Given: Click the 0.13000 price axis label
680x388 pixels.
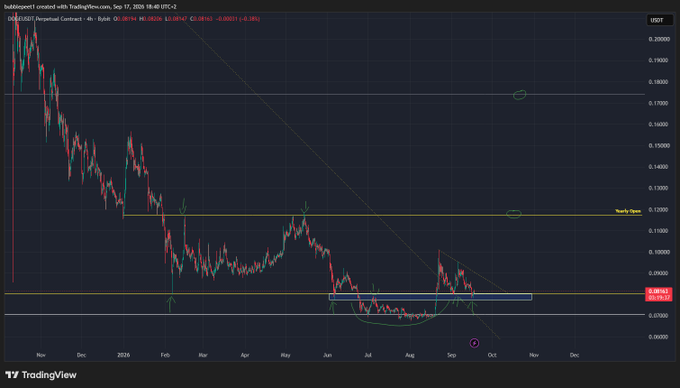Looking at the screenshot, I should [x=659, y=188].
